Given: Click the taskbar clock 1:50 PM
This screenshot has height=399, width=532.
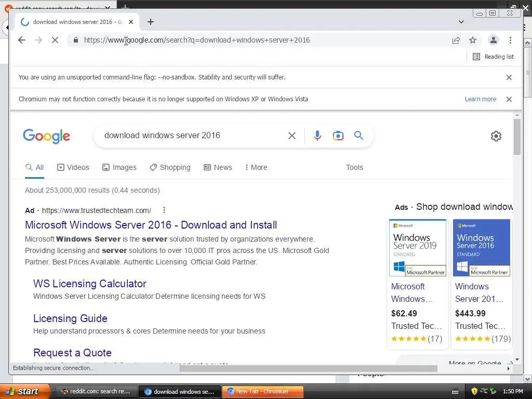Looking at the screenshot, I should coord(513,391).
